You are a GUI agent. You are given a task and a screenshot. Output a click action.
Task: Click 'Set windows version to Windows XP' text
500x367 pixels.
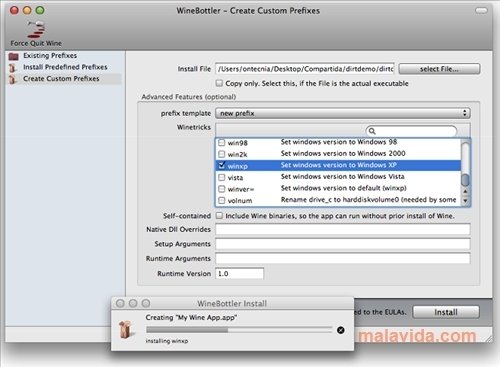click(x=339, y=165)
